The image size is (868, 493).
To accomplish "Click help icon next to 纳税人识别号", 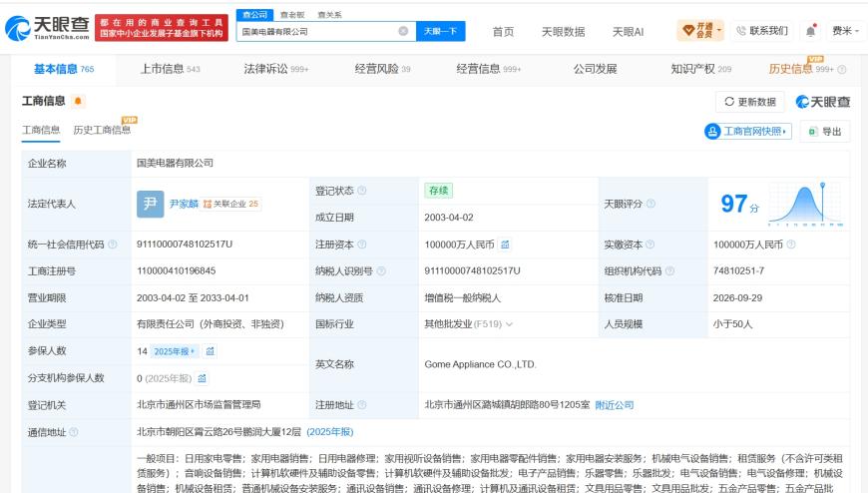I will coord(381,270).
